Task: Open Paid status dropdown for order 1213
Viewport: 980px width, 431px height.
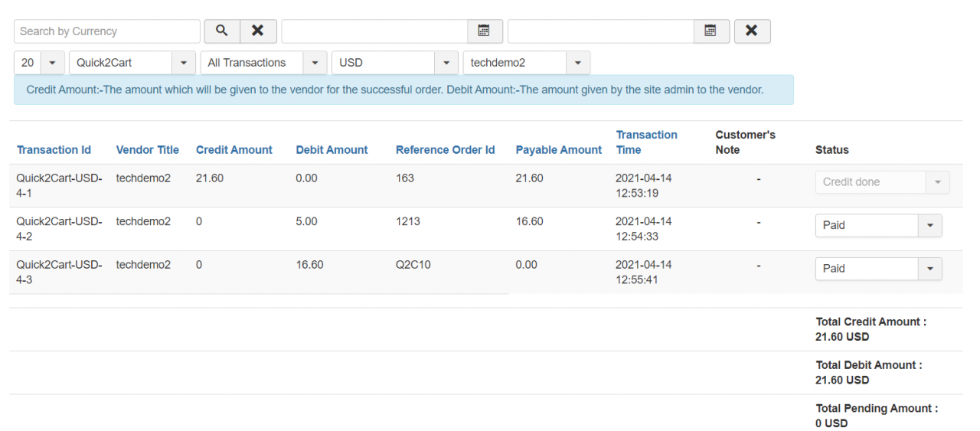Action: pyautogui.click(x=878, y=226)
